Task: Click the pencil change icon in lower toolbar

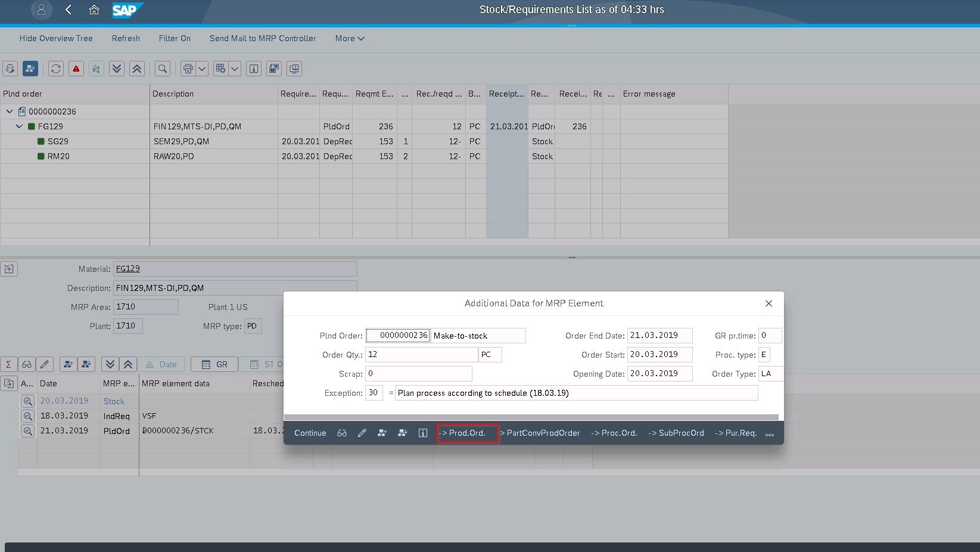Action: point(45,364)
